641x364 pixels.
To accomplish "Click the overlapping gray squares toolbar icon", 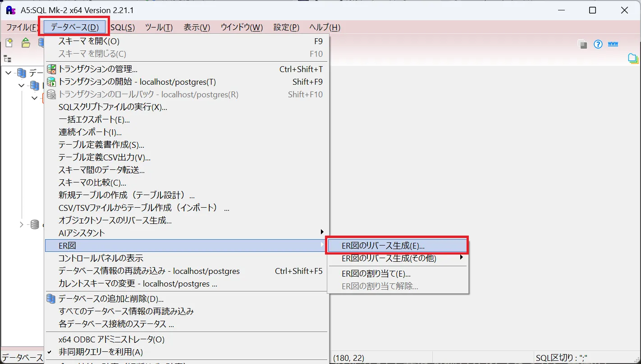I will [x=582, y=44].
